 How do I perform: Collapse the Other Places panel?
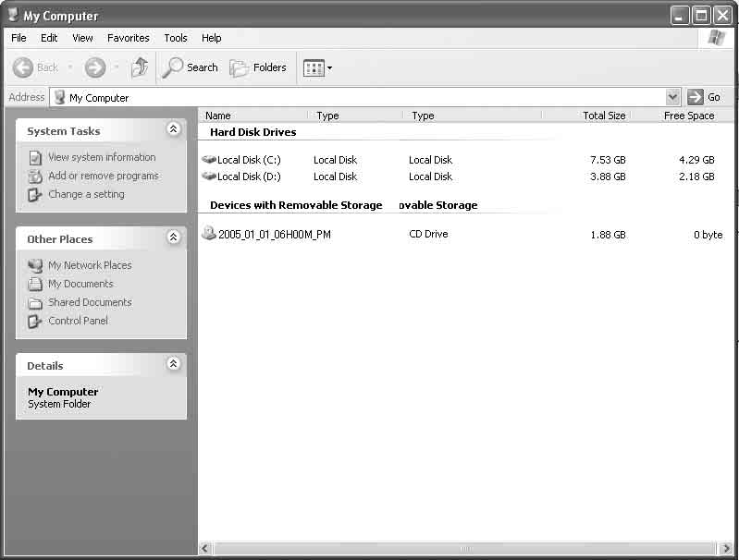click(174, 237)
